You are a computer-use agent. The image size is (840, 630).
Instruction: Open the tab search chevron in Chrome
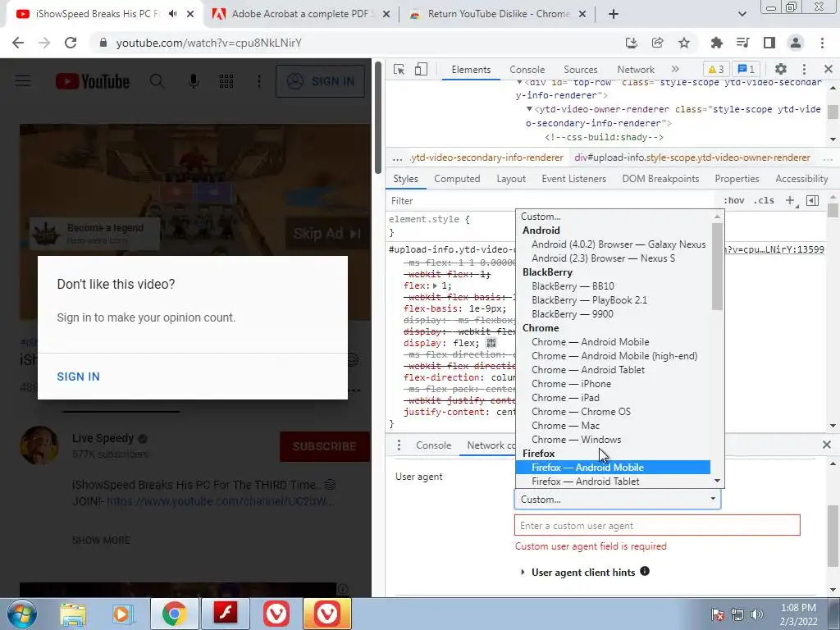tap(742, 14)
